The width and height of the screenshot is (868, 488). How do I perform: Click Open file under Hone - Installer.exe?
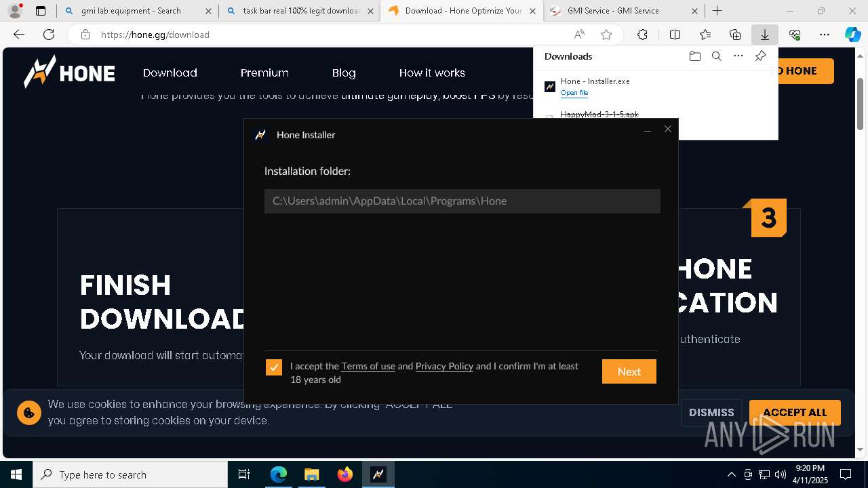coord(574,93)
